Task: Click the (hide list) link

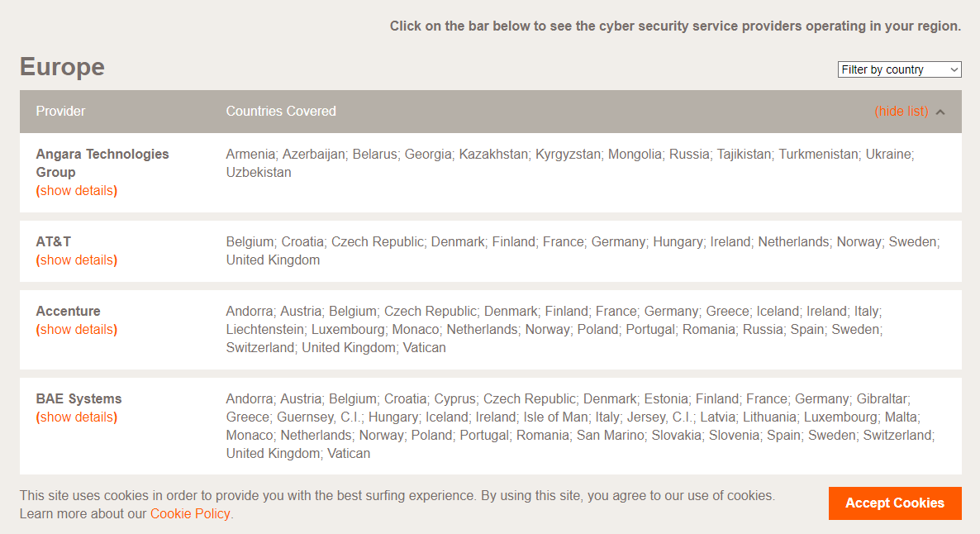Action: coord(901,112)
